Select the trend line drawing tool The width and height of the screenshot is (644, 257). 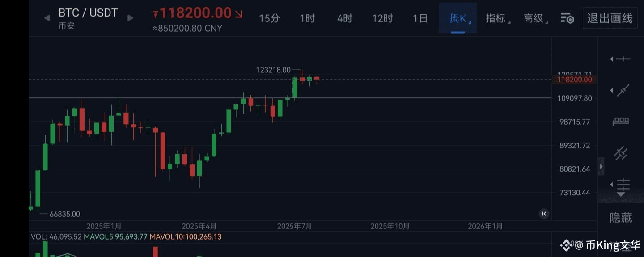click(622, 91)
